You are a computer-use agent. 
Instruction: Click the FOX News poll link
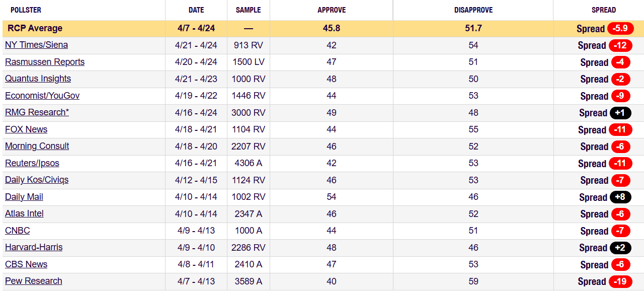click(26, 129)
